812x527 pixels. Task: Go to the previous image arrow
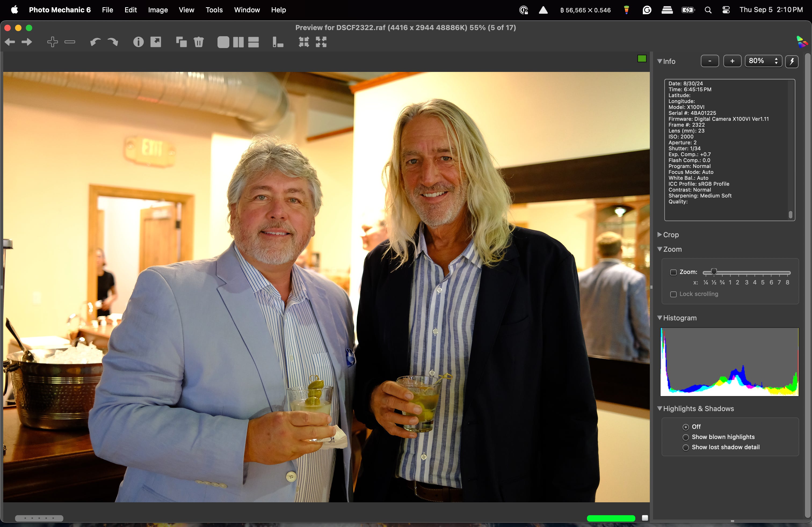[10, 42]
